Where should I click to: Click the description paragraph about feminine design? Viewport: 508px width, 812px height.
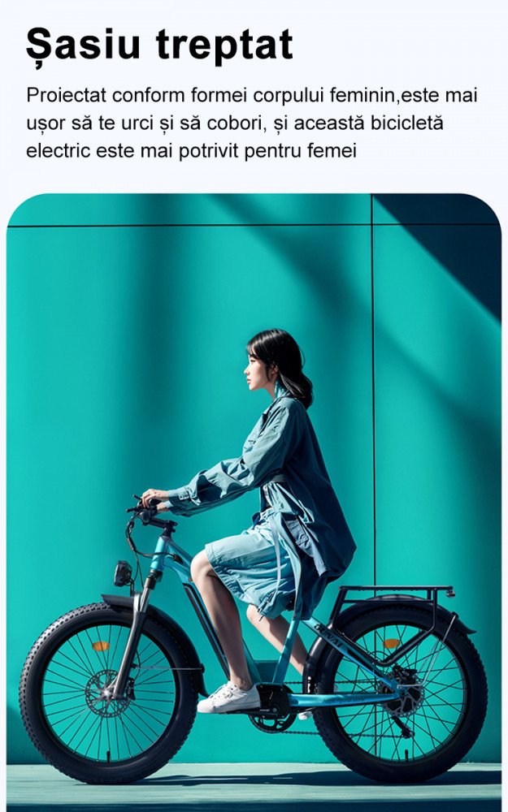(x=252, y=123)
